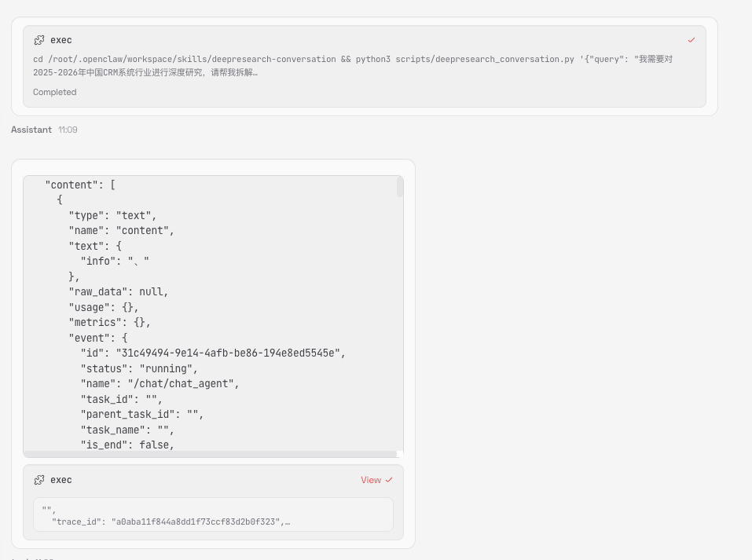Click the vertical scrollbar of the JSON code block
Image resolution: width=752 pixels, height=560 pixels.
[x=400, y=187]
